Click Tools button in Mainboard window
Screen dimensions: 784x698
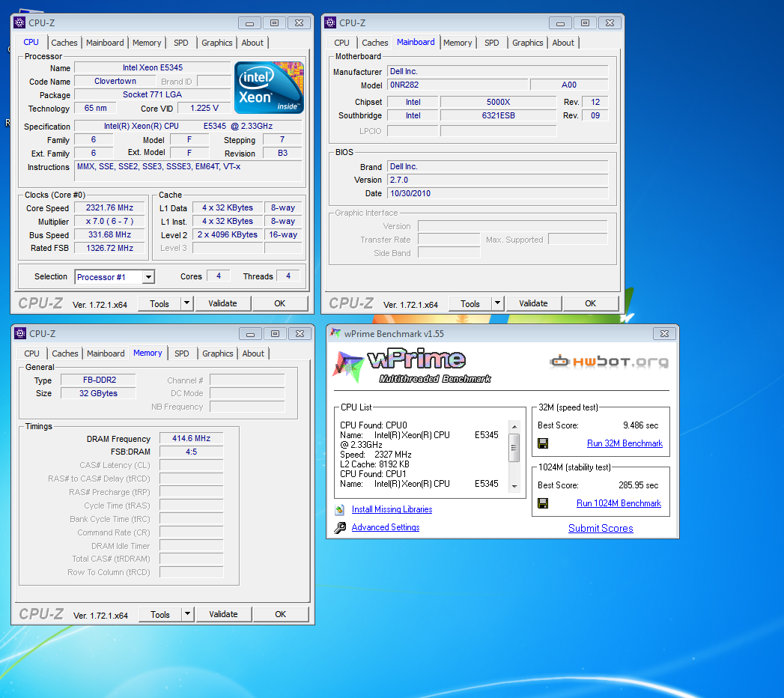pyautogui.click(x=470, y=303)
